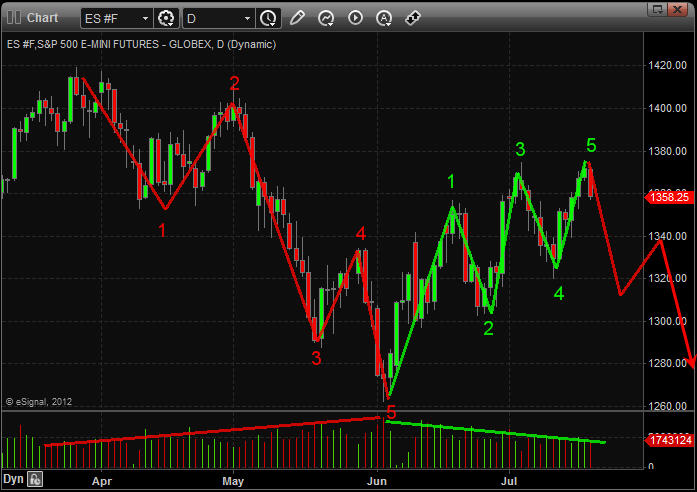Click the 1358.25 current price marker
This screenshot has height=492, width=697.
coord(668,197)
